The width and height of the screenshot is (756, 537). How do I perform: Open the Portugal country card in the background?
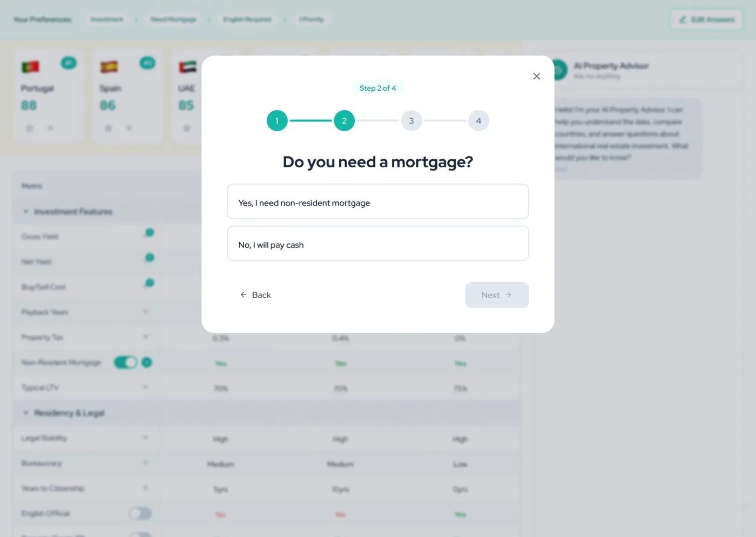(49, 96)
